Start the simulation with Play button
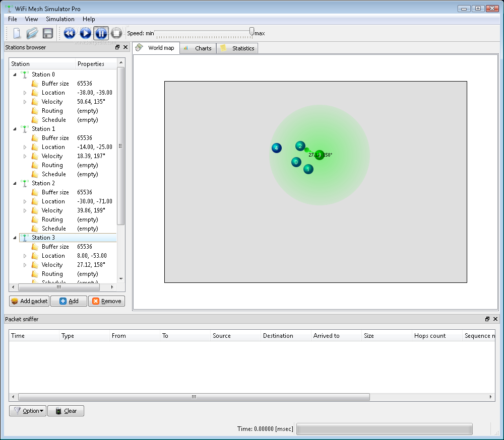 (x=85, y=33)
